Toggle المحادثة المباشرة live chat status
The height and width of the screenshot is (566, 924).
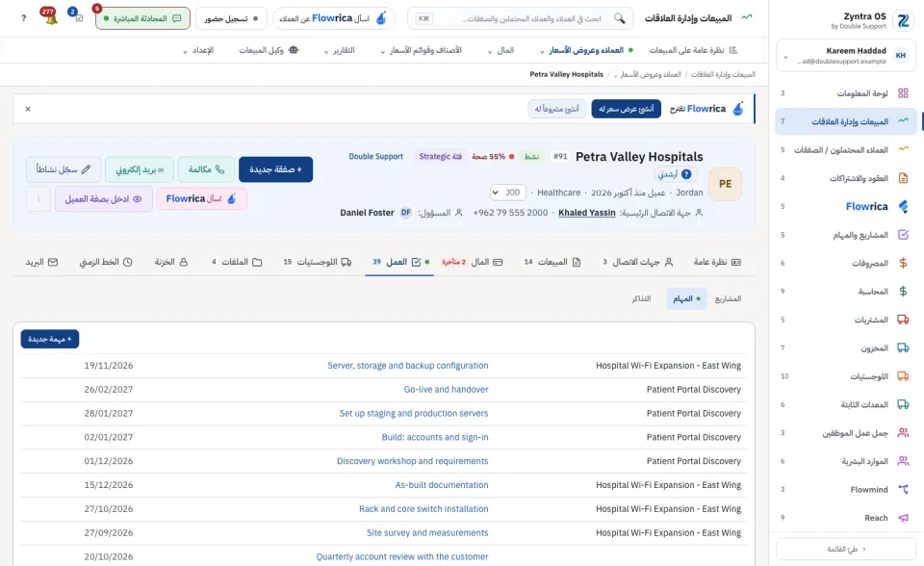[142, 18]
